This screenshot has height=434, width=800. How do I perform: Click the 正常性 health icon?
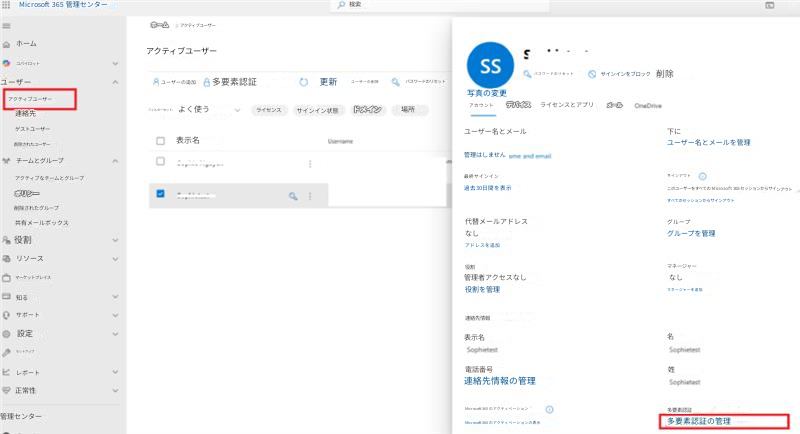[6, 391]
